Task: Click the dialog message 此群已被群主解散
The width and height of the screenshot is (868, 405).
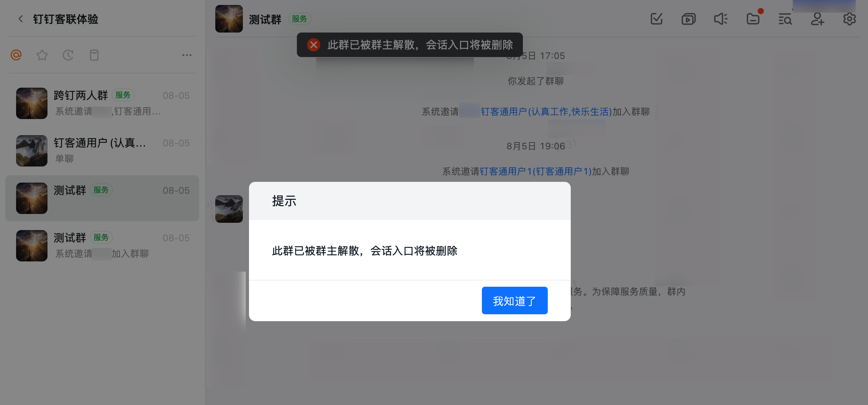Action: tap(365, 251)
